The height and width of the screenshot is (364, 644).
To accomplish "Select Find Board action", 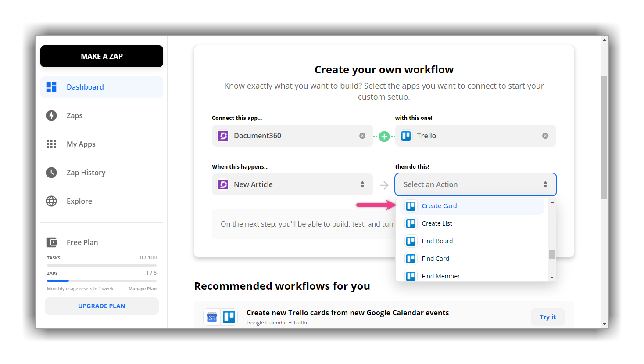I will pyautogui.click(x=472, y=241).
